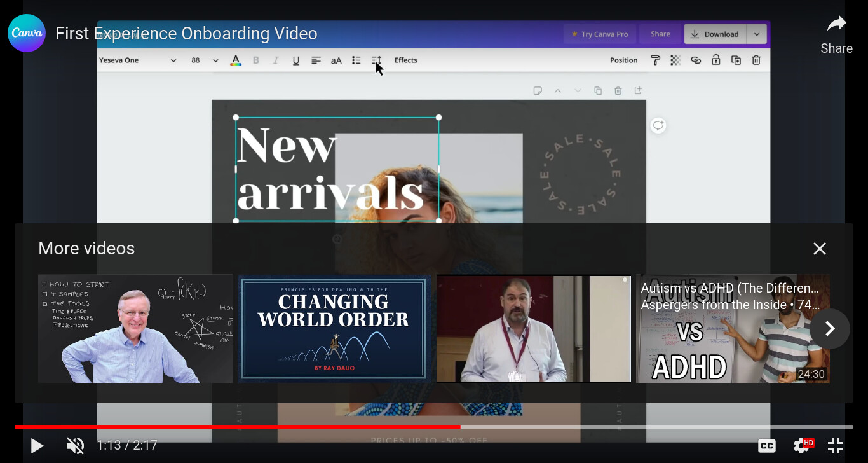The height and width of the screenshot is (463, 868).
Task: Open the lanyard speaker video thumbnail
Action: [534, 328]
